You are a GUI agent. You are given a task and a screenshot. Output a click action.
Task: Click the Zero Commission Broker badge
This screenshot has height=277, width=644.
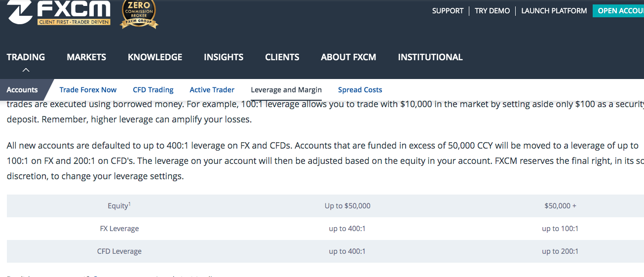(139, 14)
